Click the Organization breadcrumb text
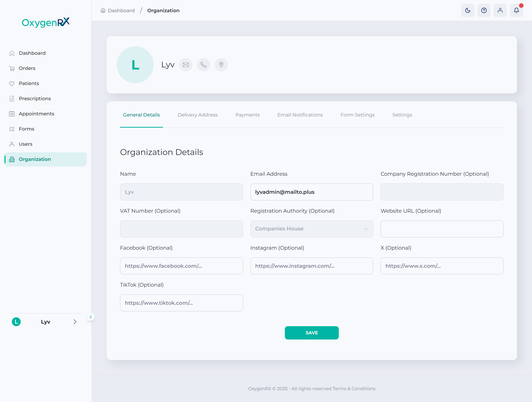 click(163, 11)
